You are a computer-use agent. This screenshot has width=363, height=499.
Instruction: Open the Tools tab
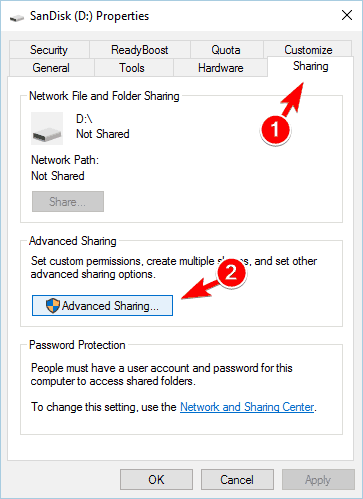(132, 68)
